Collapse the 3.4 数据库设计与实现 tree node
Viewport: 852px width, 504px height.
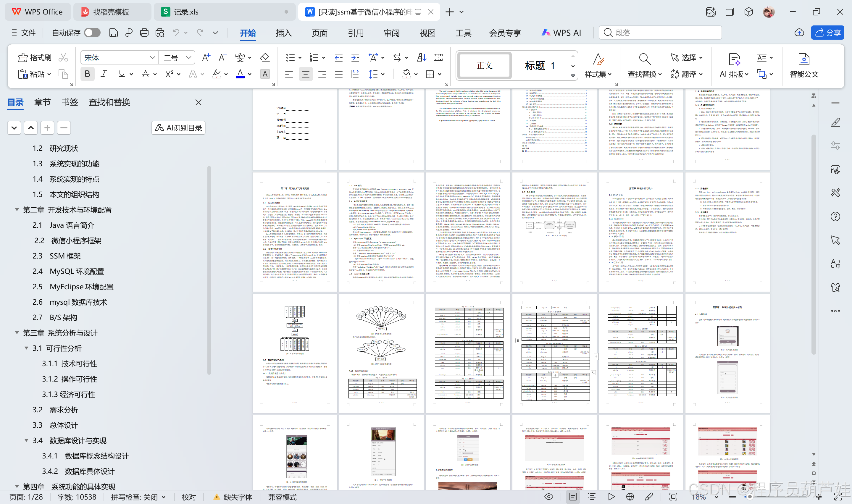click(26, 440)
